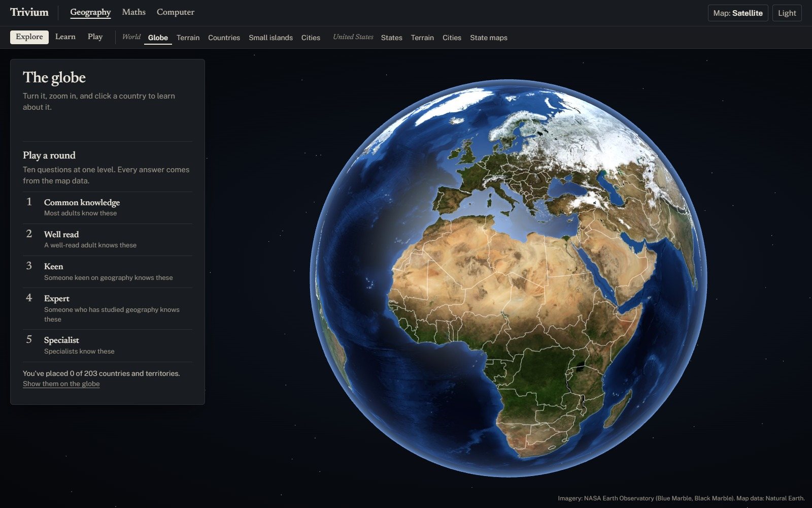Click the NASA Earth Observatory imagery credit
812x508 pixels.
pyautogui.click(x=681, y=498)
